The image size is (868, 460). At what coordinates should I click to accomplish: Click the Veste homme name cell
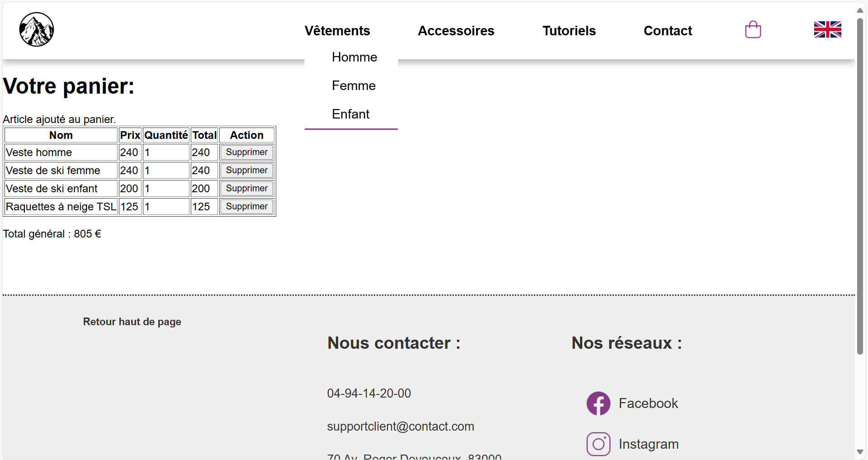(61, 152)
